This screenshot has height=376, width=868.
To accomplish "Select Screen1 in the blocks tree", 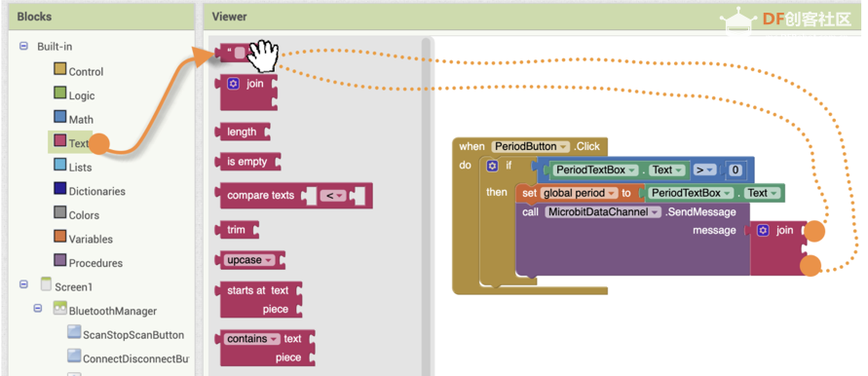I will pos(73,286).
